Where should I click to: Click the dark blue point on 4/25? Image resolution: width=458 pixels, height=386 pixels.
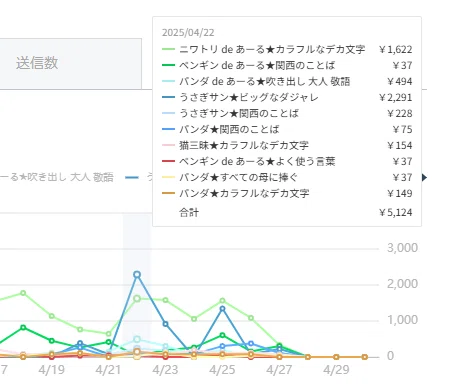[x=222, y=309]
